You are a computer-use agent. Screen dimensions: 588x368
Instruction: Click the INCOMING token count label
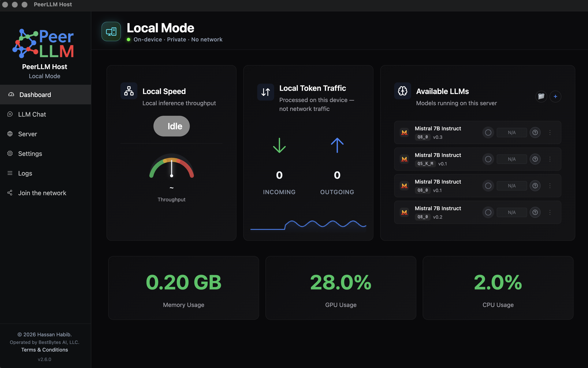coord(279,192)
